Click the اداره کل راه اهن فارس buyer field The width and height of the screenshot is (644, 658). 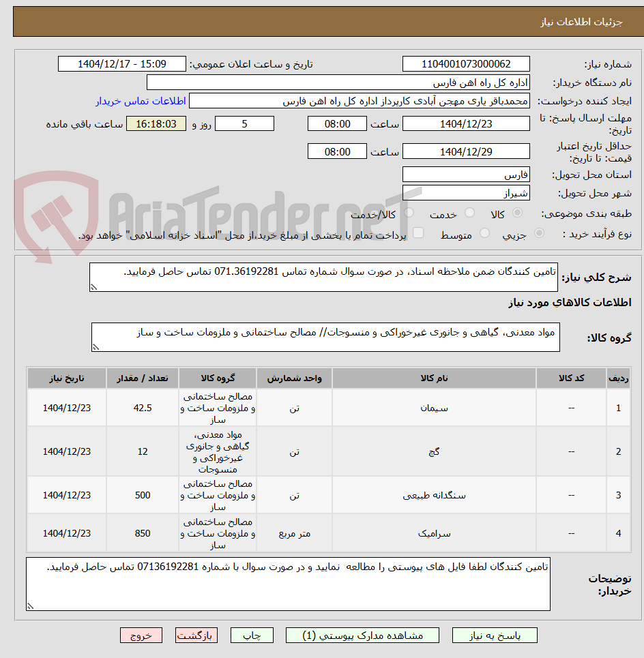coord(338,83)
